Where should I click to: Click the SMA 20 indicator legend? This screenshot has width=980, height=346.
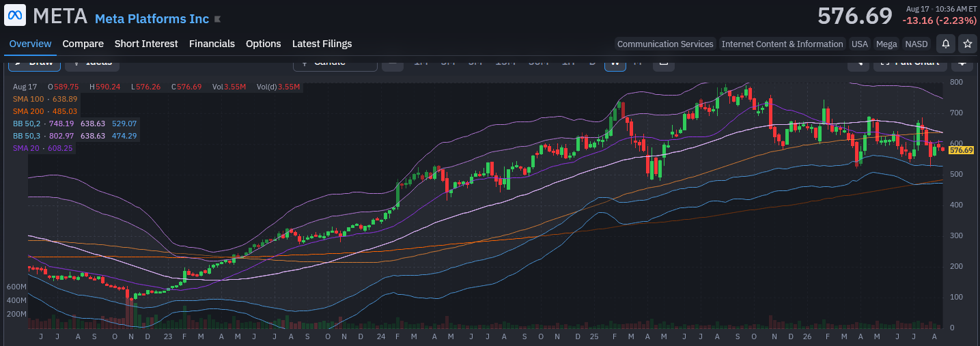point(43,148)
